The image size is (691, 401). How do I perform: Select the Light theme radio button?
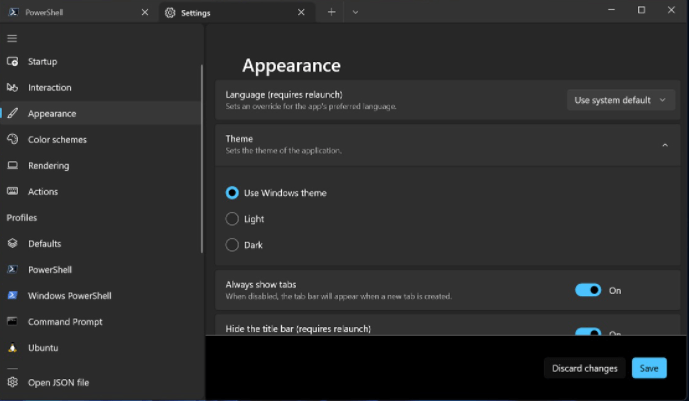232,219
